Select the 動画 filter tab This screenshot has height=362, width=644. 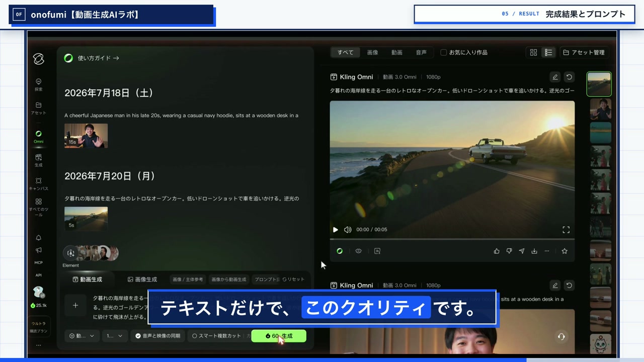(397, 52)
